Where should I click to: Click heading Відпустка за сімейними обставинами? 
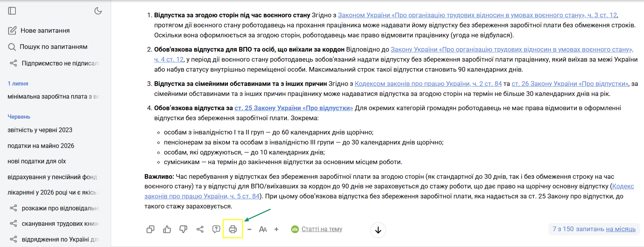pyautogui.click(x=241, y=84)
